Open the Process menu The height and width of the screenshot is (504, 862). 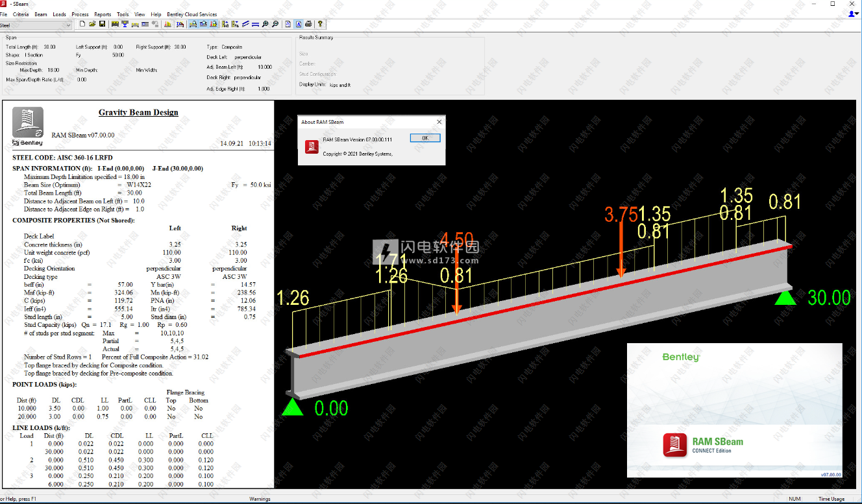[80, 14]
